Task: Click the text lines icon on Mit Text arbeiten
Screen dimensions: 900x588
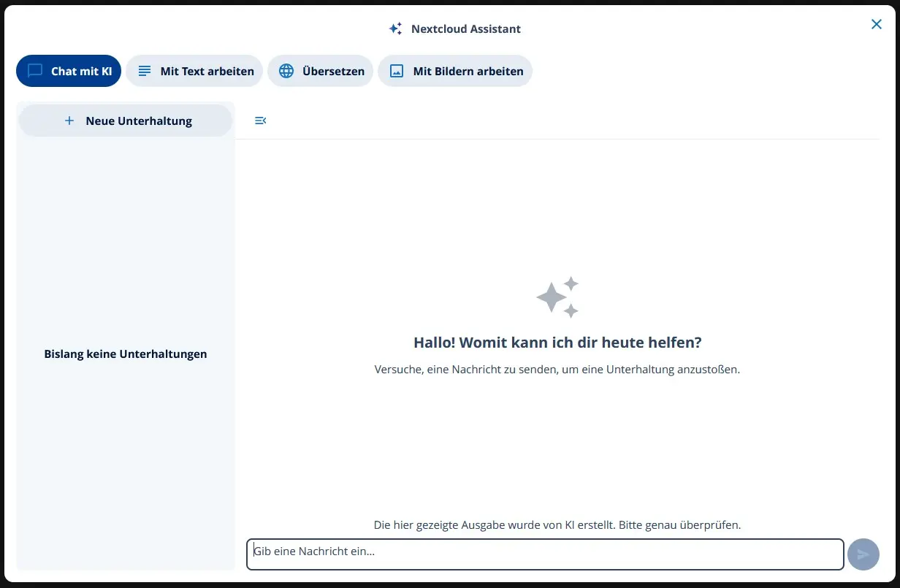Action: click(144, 70)
